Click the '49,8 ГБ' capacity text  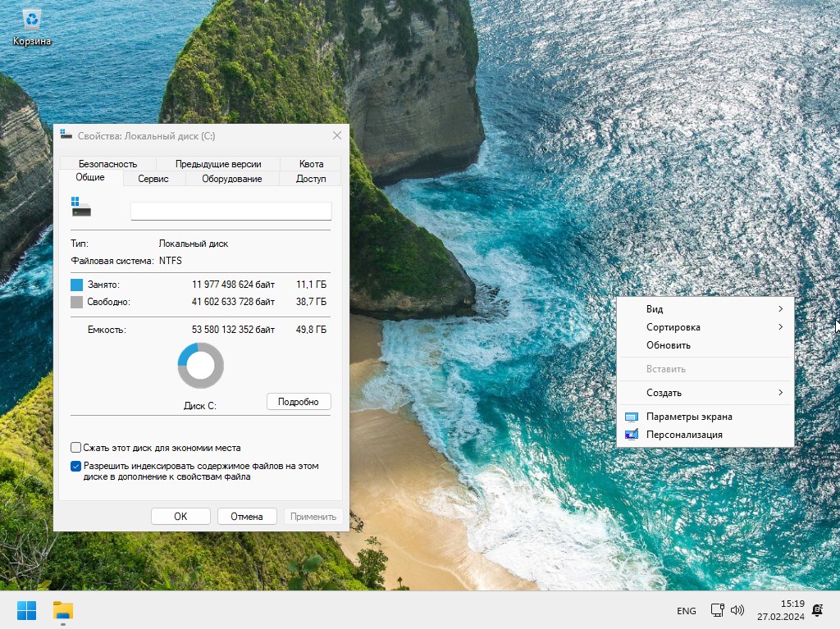311,330
